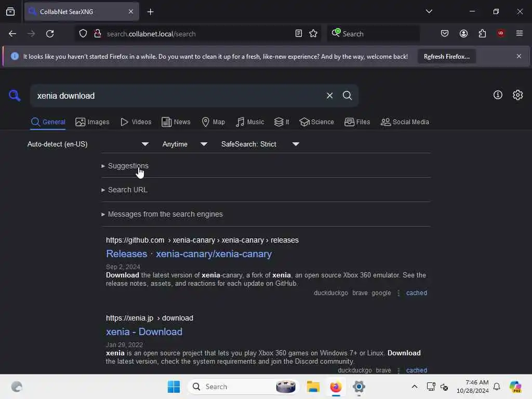
Task: Show list of all tabs chevron
Action: click(429, 11)
